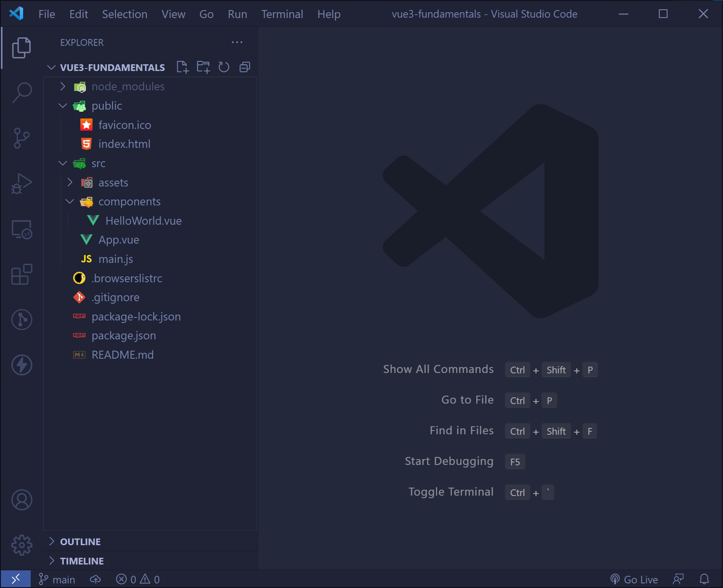Click the New File icon in explorer
The height and width of the screenshot is (588, 723).
click(x=182, y=67)
